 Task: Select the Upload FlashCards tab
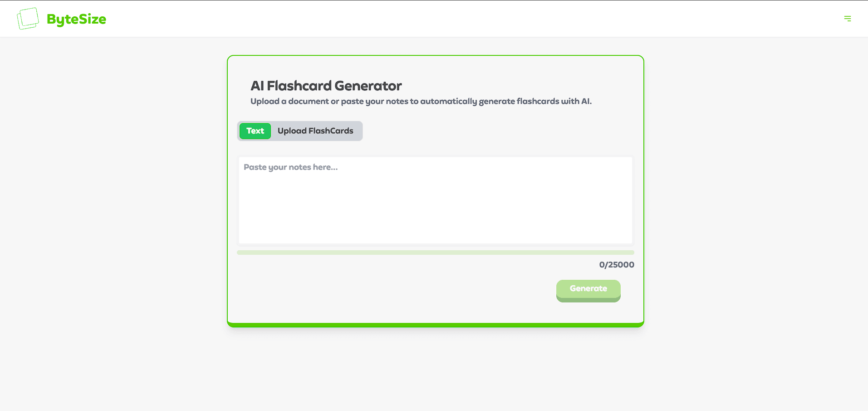(315, 131)
